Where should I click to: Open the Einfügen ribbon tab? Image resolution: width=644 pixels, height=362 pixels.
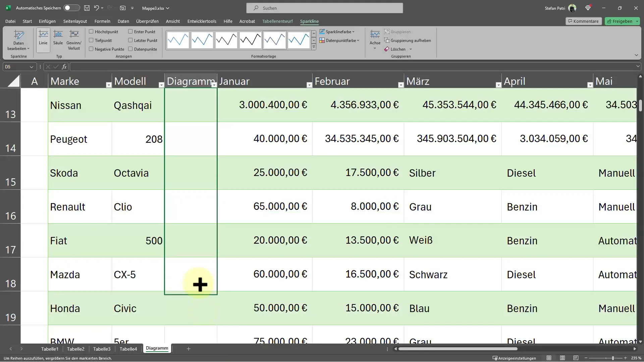coord(47,21)
